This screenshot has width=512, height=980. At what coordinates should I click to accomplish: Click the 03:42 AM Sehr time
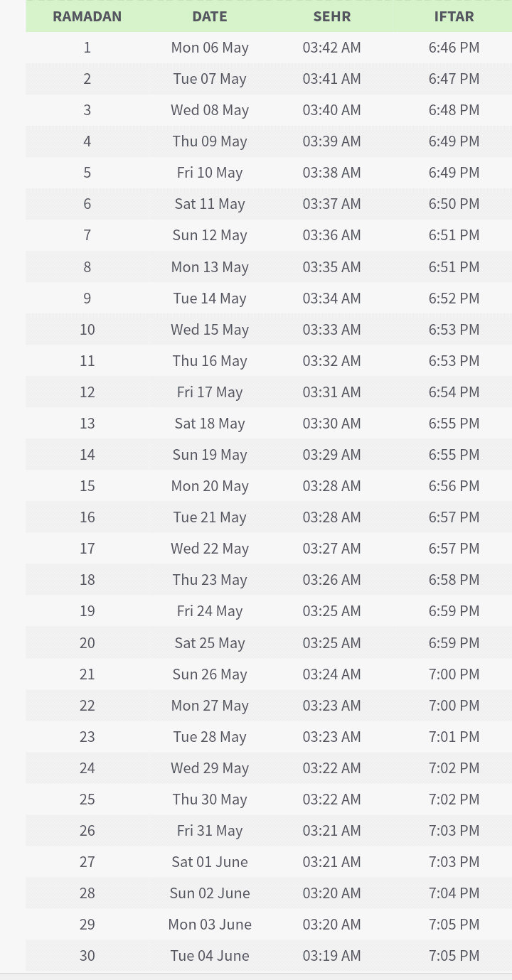[x=332, y=48]
